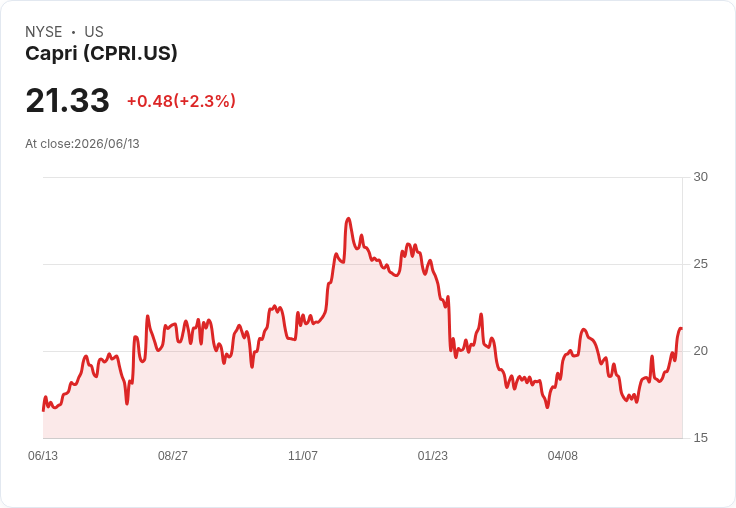This screenshot has width=736, height=508.
Task: Click the 21.33 current price
Action: pyautogui.click(x=67, y=100)
